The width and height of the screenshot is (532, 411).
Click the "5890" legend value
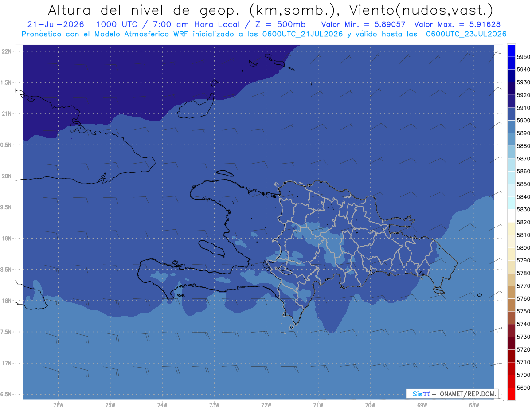click(523, 133)
